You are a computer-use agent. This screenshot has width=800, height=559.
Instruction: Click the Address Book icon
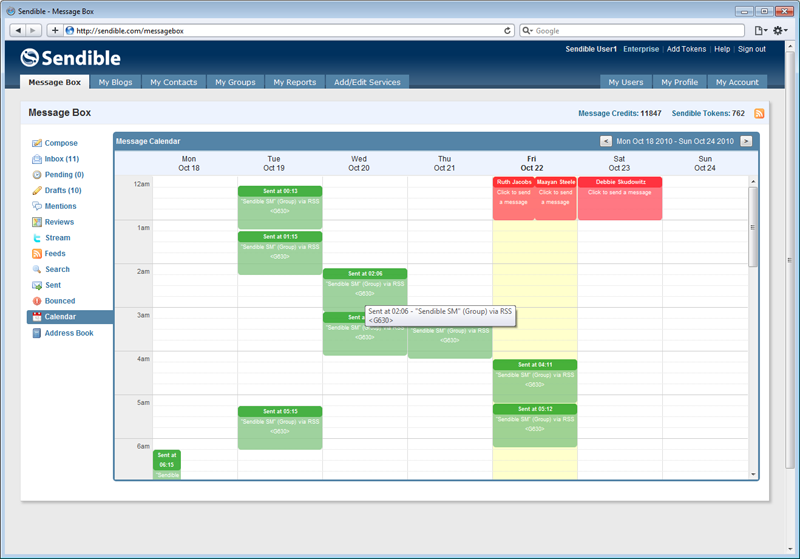point(37,333)
